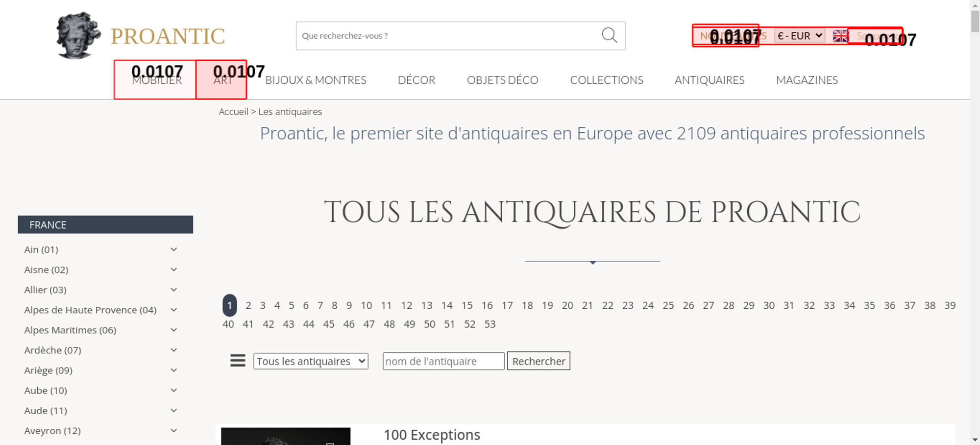Open the 'Tous les antiquaires' dropdown
The width and height of the screenshot is (980, 445).
(311, 361)
